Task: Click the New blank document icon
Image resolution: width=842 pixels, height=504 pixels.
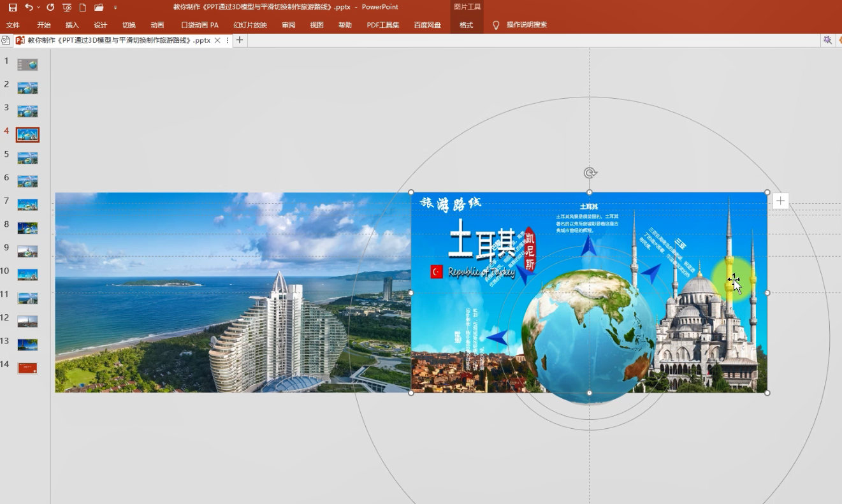Action: 82,7
